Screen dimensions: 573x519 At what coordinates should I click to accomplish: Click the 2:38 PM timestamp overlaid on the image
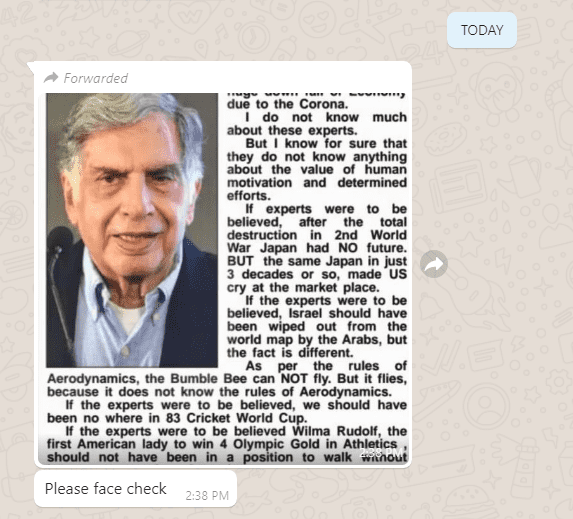382,453
